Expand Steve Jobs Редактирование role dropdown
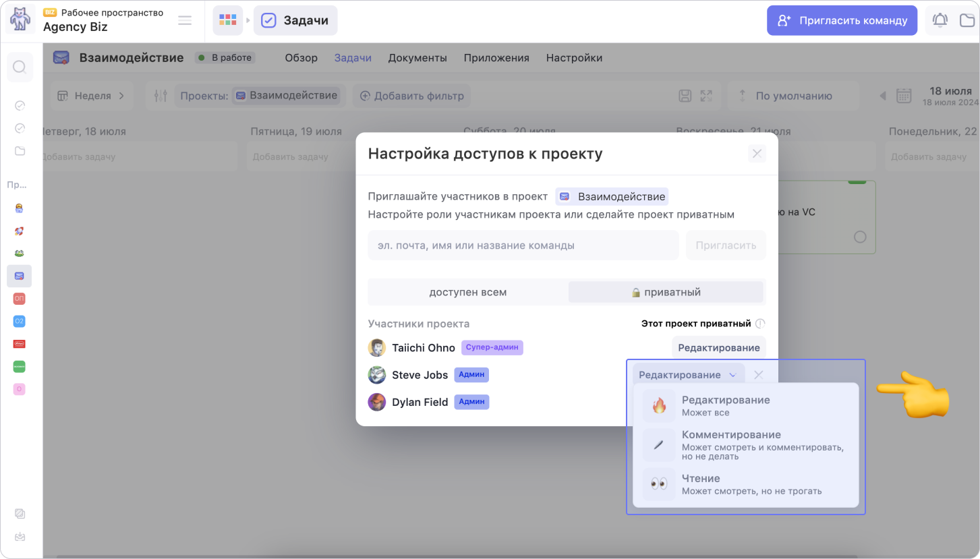The width and height of the screenshot is (980, 559). (689, 375)
